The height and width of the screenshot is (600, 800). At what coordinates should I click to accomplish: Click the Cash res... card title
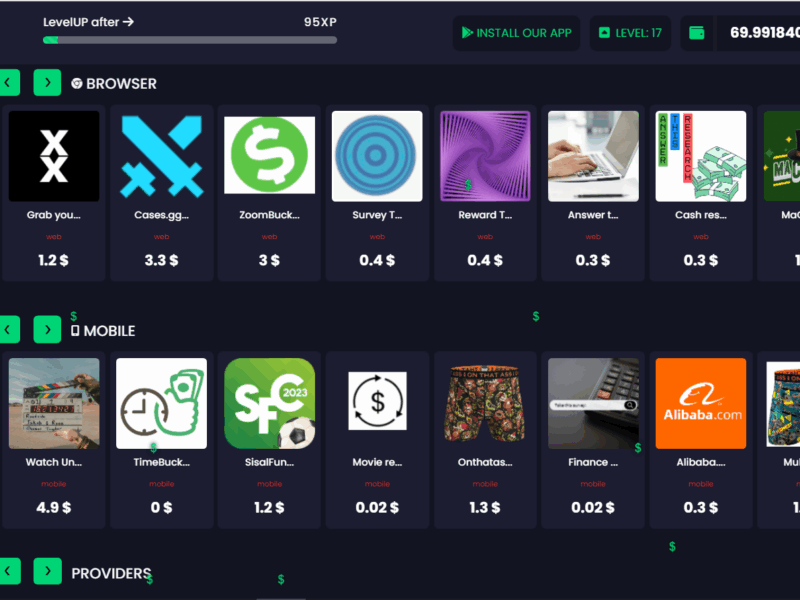pyautogui.click(x=701, y=215)
